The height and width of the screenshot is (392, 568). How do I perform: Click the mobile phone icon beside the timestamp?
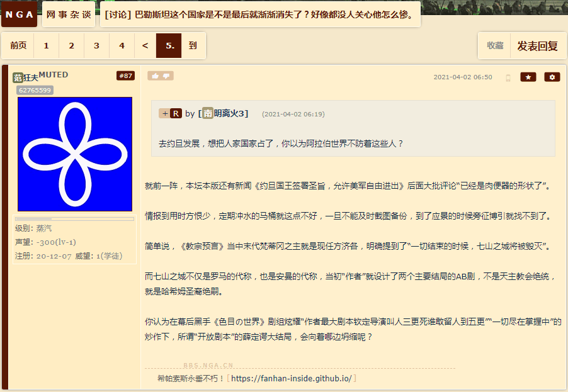508,78
